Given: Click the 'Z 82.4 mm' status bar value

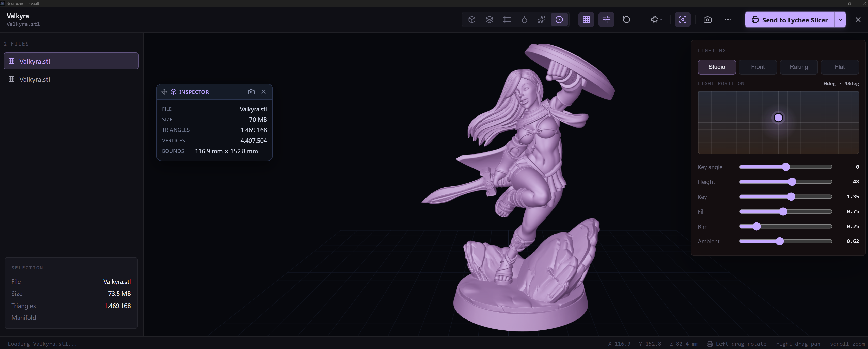Looking at the screenshot, I should coord(684,344).
